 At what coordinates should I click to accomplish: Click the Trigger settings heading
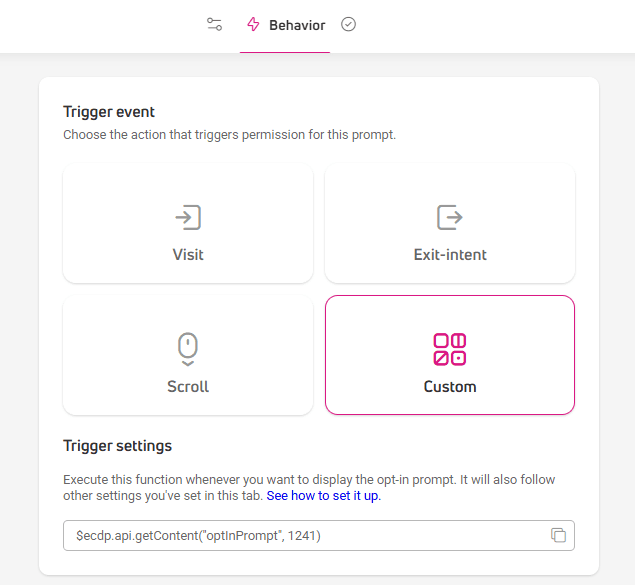117,446
